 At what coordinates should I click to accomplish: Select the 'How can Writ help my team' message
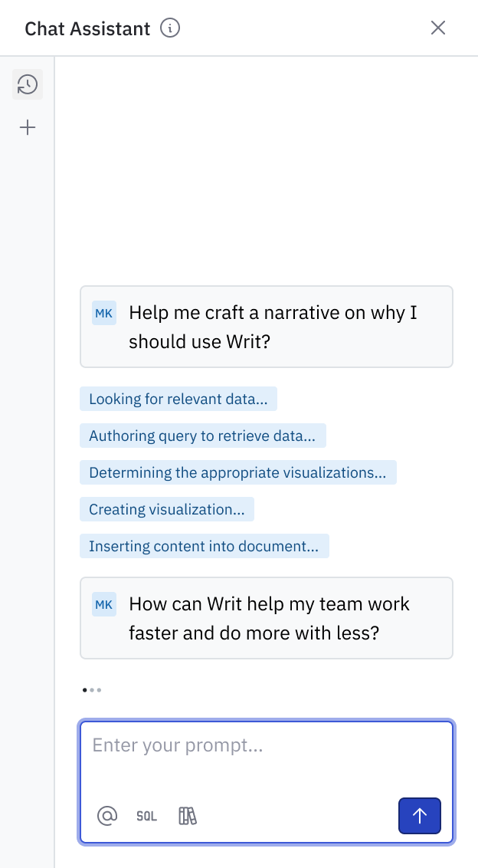tap(267, 618)
